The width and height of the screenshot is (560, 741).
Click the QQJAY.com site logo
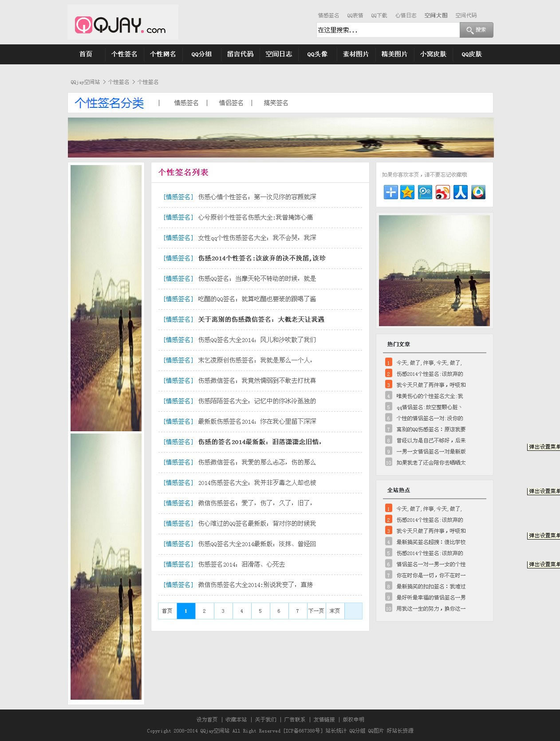[x=123, y=22]
